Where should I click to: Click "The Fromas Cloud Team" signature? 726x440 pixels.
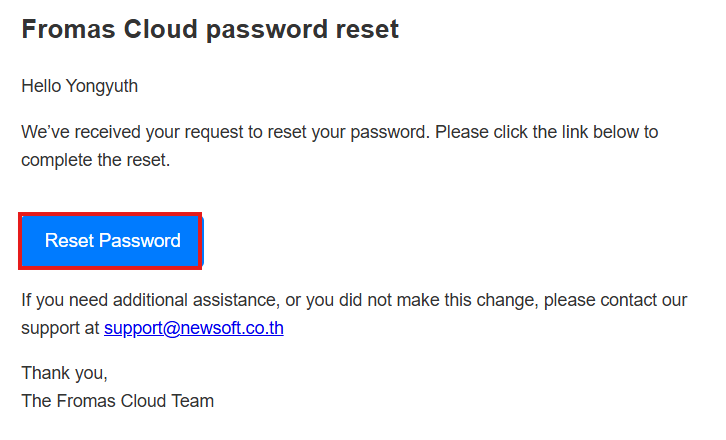click(117, 401)
